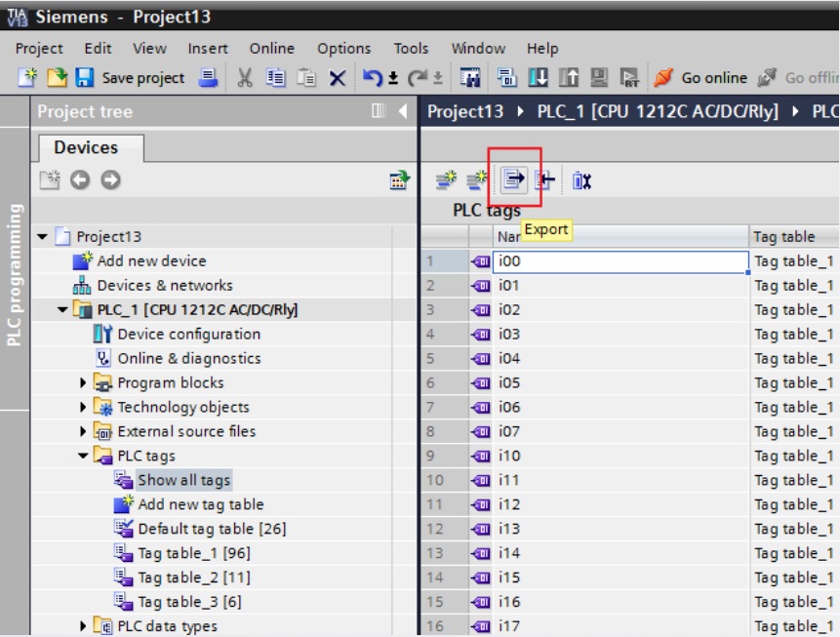Select Default tag table [26]
840x637 pixels.
click(x=212, y=529)
